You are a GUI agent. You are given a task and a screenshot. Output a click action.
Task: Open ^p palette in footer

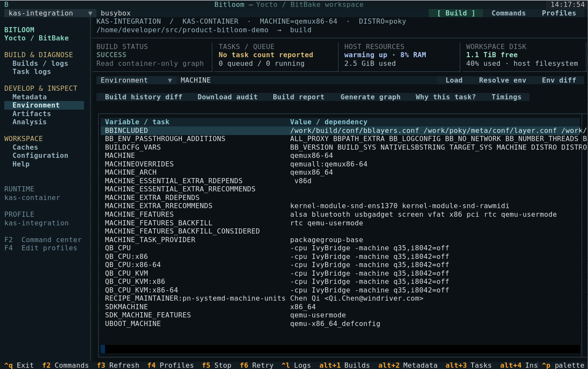coord(563,365)
